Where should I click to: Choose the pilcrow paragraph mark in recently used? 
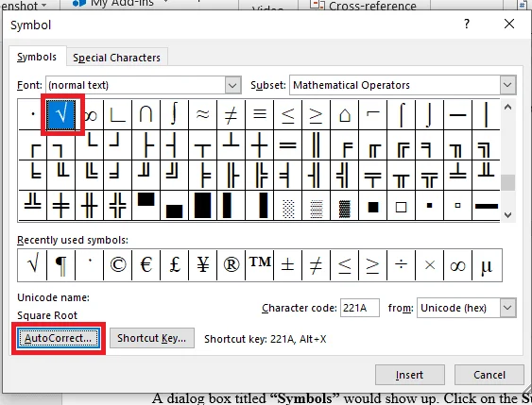coord(61,265)
